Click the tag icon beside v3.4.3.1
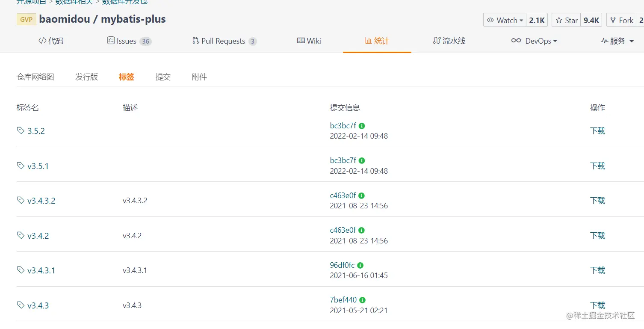The width and height of the screenshot is (644, 329). (21, 270)
